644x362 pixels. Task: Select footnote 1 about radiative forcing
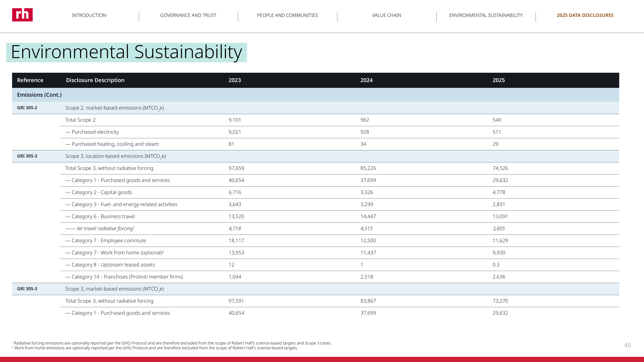pyautogui.click(x=172, y=343)
